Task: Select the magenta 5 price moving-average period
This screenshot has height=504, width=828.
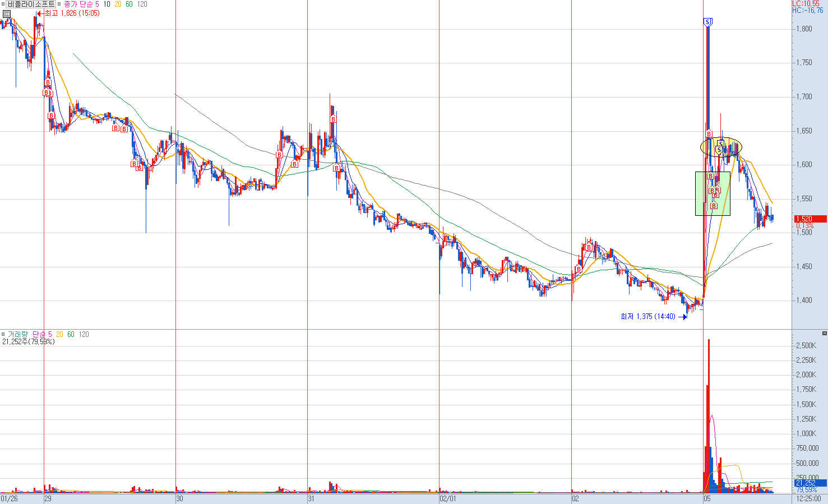Action: 97,4
